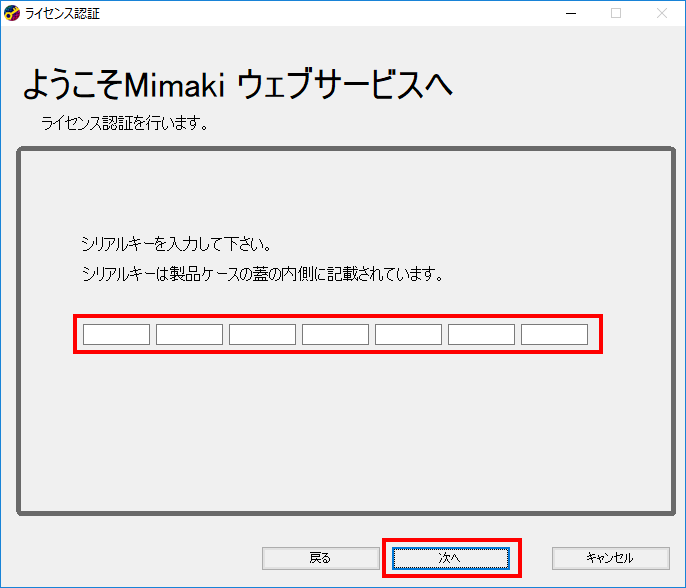Click the text about 製品ケースの蓋の内側
Image resolution: width=686 pixels, height=588 pixels.
pyautogui.click(x=262, y=274)
